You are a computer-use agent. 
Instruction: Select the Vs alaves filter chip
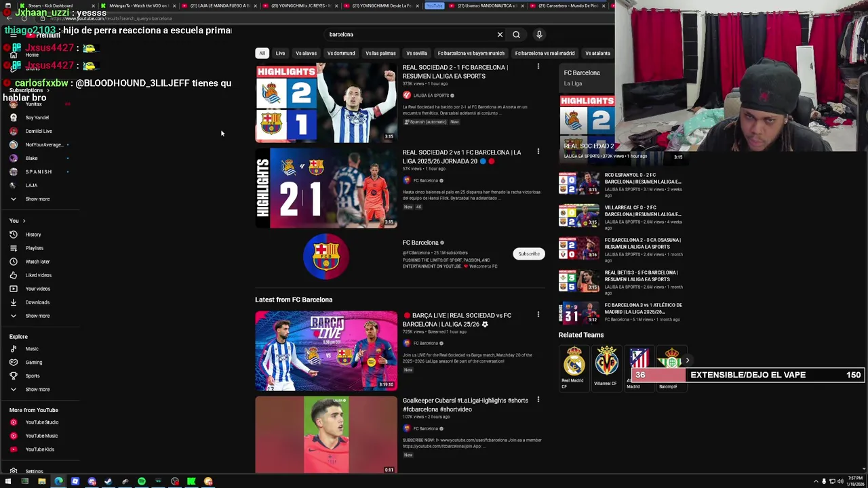[306, 53]
